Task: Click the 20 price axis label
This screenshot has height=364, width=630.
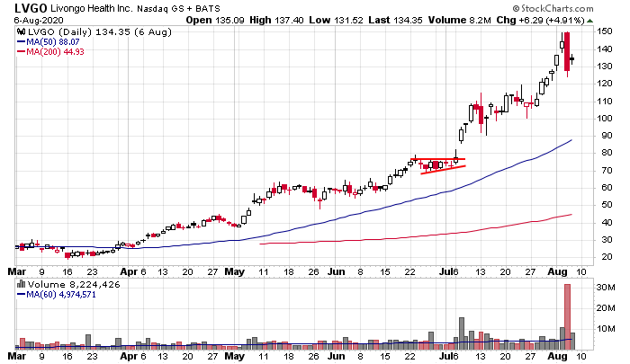Action: [607, 257]
